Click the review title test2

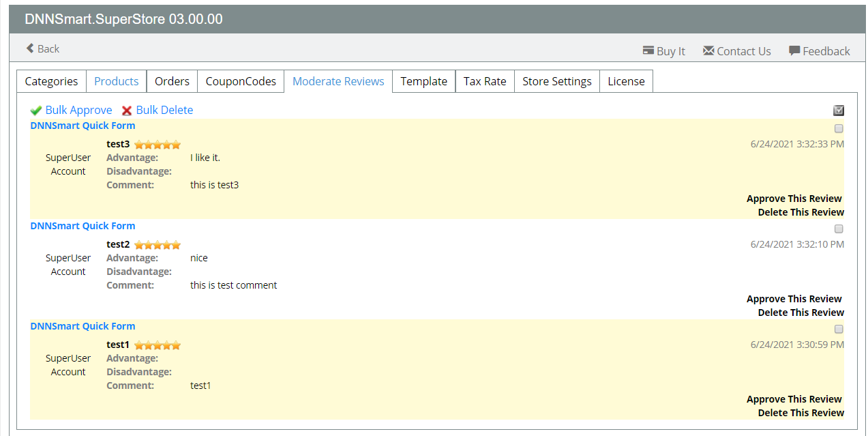point(118,244)
